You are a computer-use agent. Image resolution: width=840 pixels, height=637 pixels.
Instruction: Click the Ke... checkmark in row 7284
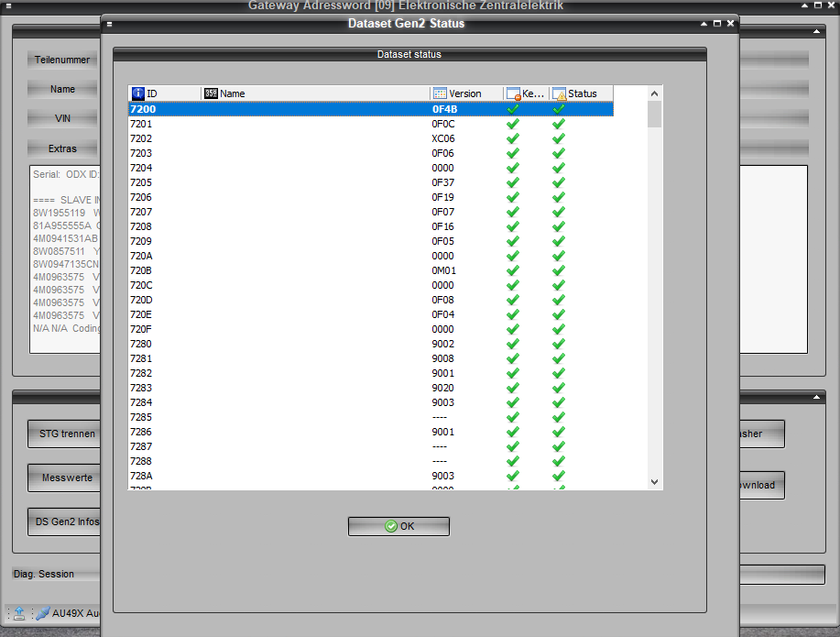pyautogui.click(x=513, y=402)
